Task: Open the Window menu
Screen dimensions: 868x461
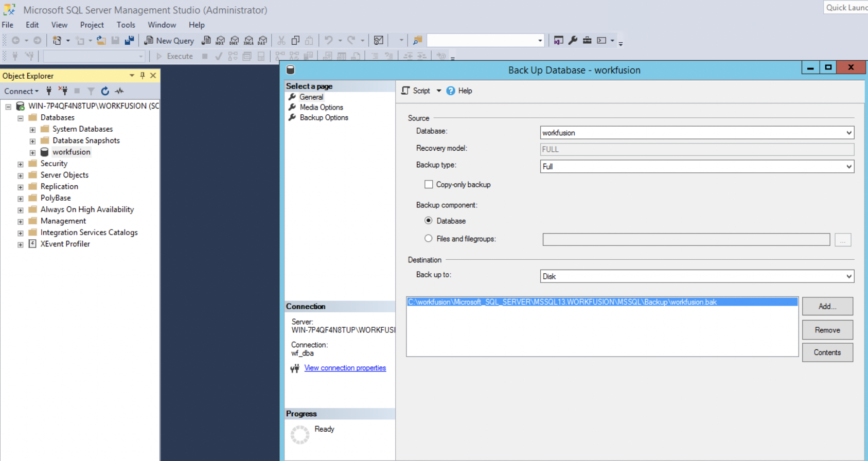Action: point(162,25)
